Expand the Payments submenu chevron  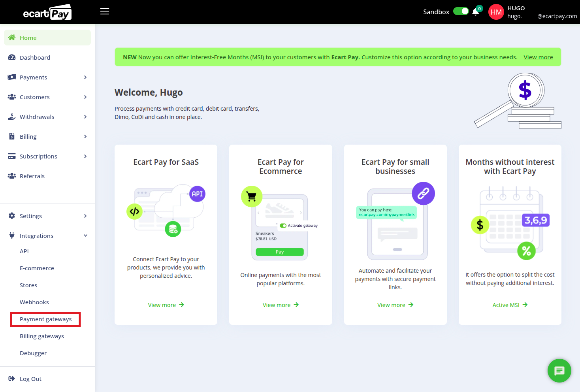[85, 77]
